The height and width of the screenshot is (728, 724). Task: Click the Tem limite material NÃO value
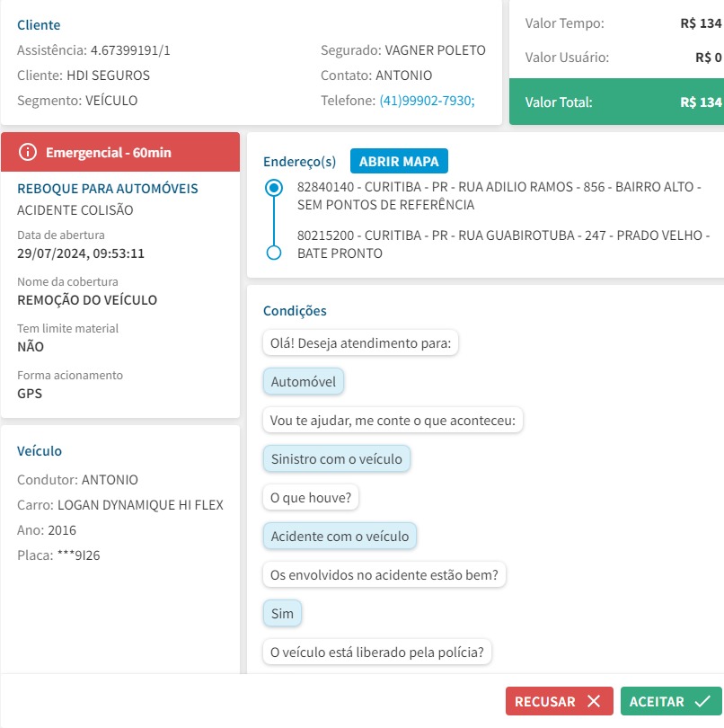(x=31, y=347)
